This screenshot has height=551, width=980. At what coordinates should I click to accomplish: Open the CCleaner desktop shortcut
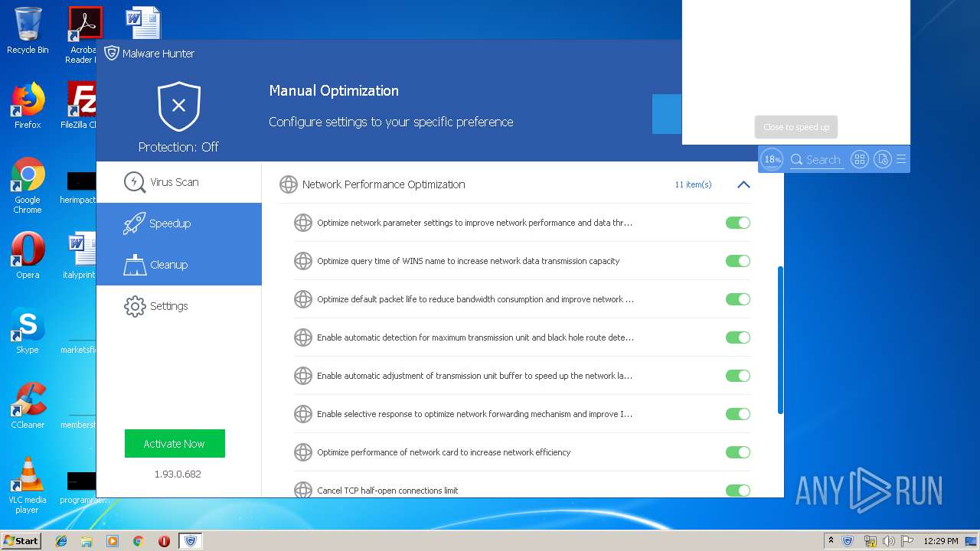pyautogui.click(x=28, y=406)
